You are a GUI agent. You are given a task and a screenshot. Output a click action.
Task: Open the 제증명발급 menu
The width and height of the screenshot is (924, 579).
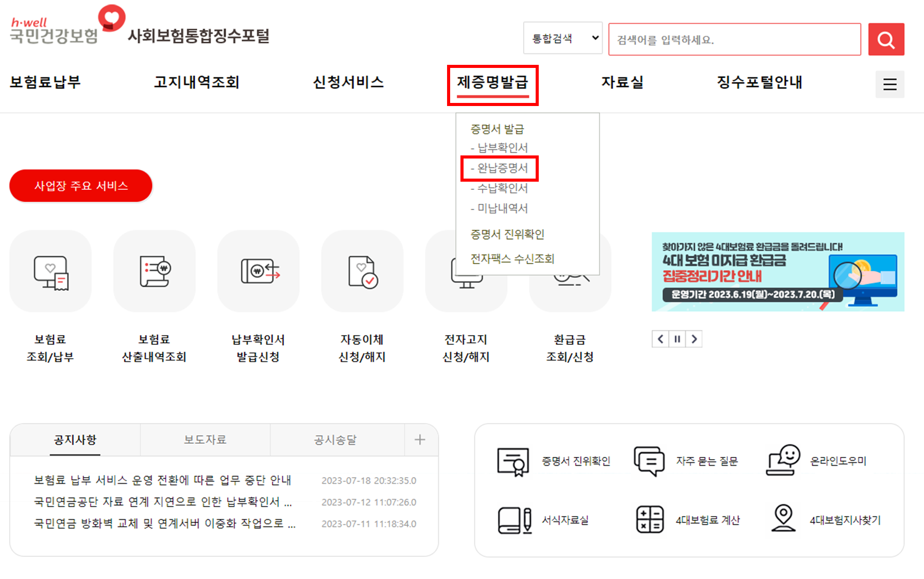493,82
